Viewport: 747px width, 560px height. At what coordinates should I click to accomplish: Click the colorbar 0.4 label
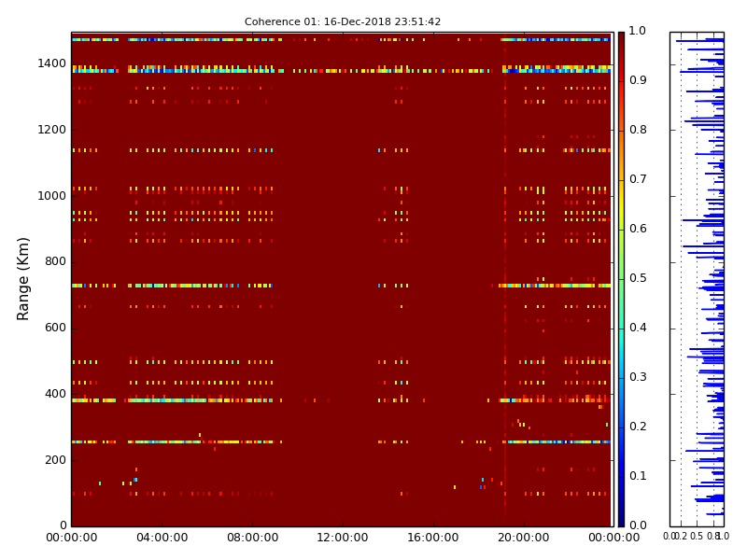pyautogui.click(x=638, y=328)
